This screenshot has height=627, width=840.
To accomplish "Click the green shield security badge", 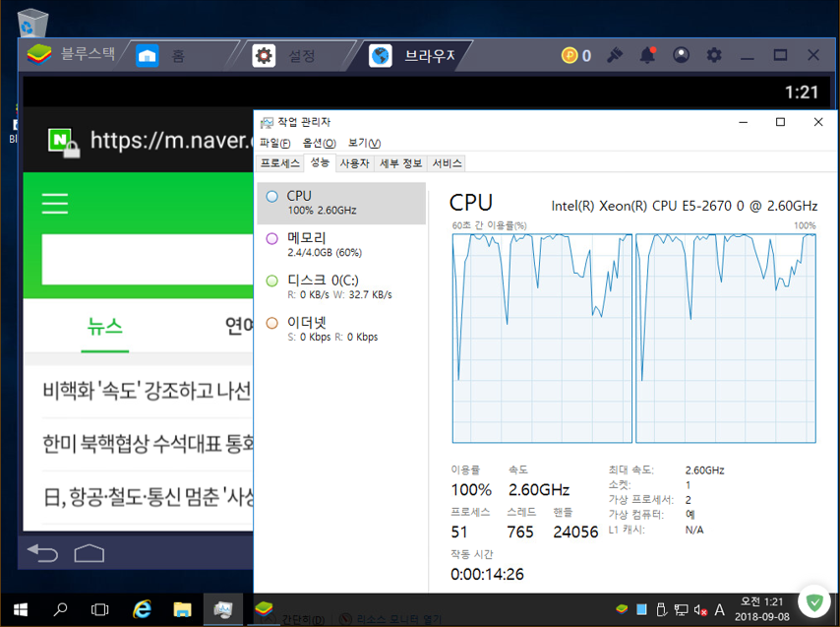I will click(814, 602).
